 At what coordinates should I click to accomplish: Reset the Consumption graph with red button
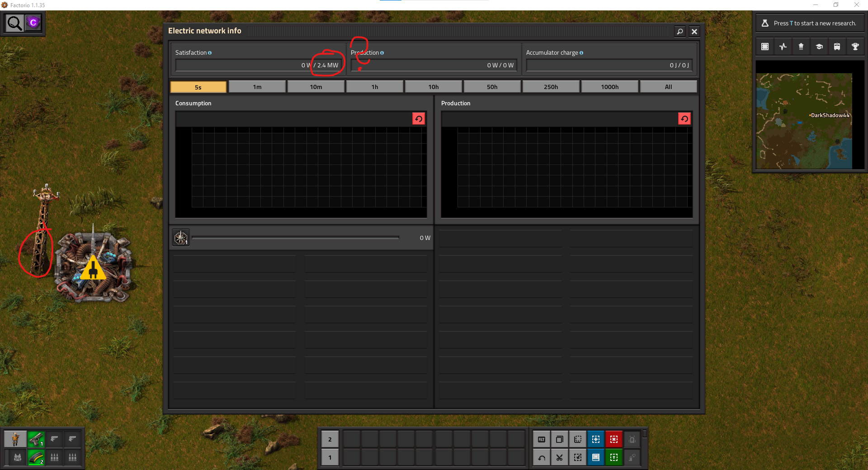pos(419,119)
